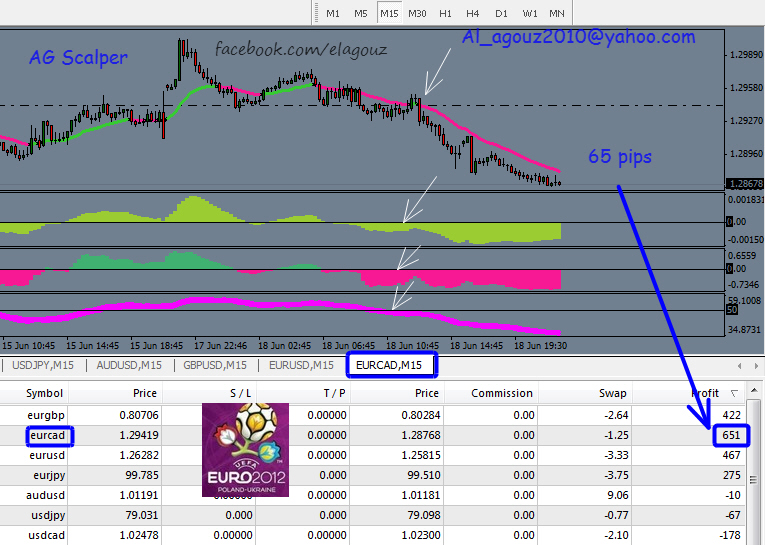
Task: Sort by the S / L column header
Action: coord(240,393)
